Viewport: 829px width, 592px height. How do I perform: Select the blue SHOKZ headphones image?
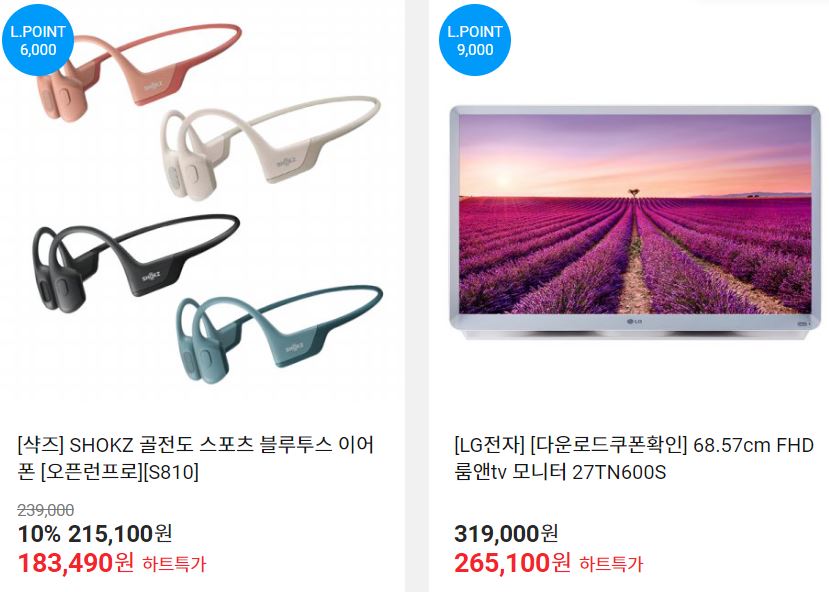pyautogui.click(x=279, y=334)
